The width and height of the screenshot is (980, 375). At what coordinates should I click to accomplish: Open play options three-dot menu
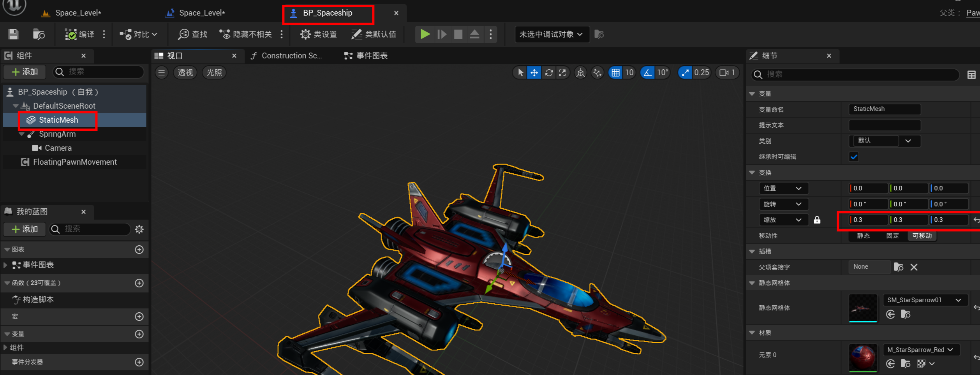(x=491, y=34)
